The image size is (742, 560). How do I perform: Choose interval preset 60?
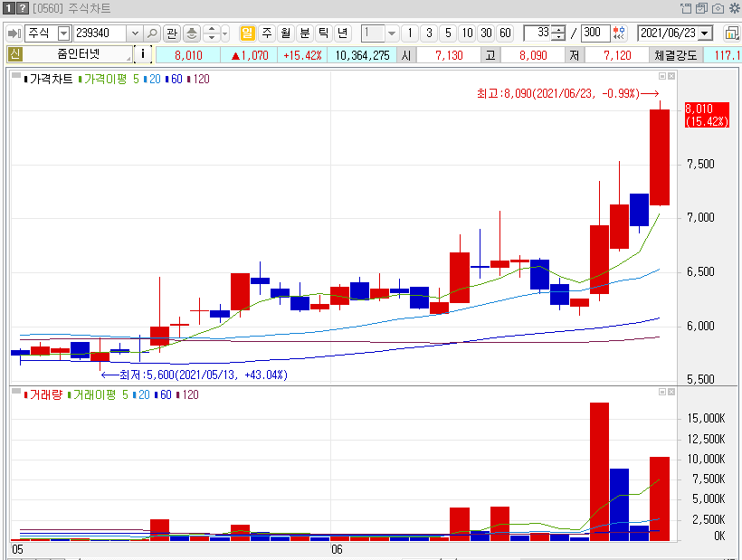(506, 33)
